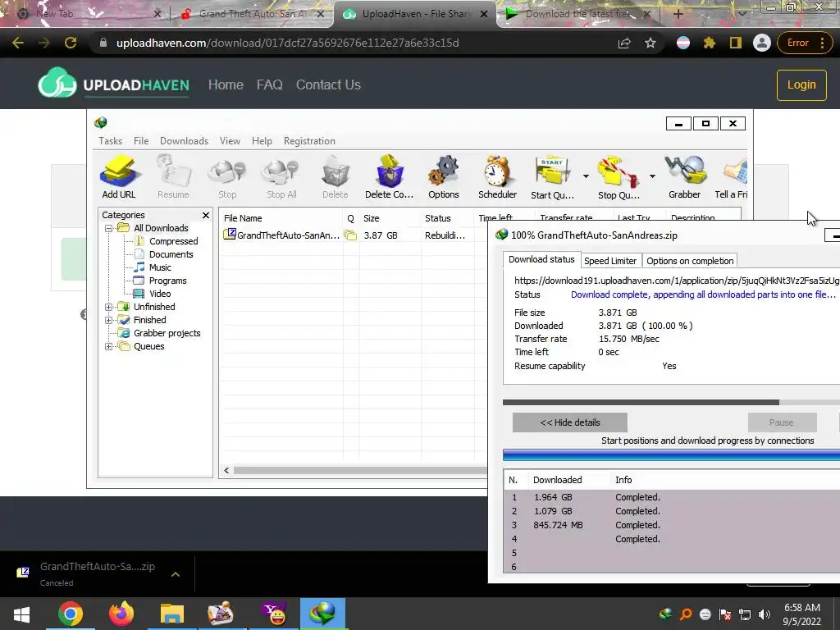Click the Tell a Friend icon
Image resolution: width=840 pixels, height=630 pixels.
pyautogui.click(x=732, y=177)
